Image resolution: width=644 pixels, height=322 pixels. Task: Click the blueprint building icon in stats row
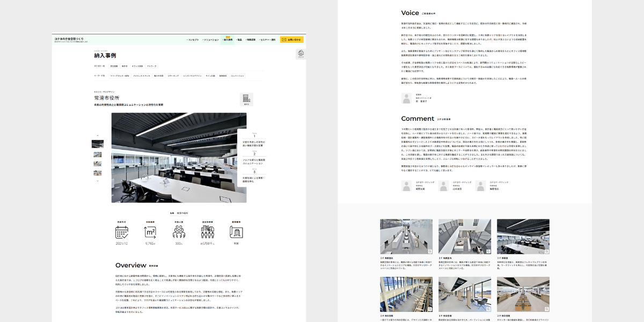click(x=236, y=232)
